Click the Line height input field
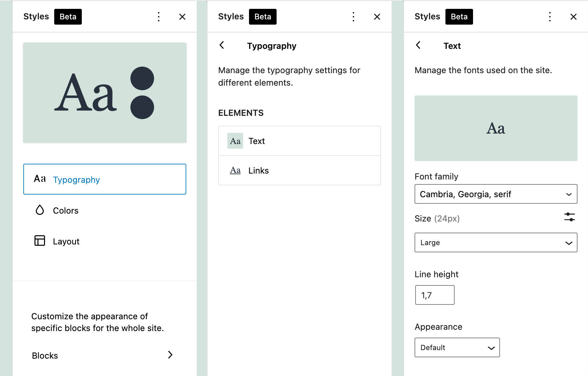The width and height of the screenshot is (588, 376). 435,295
